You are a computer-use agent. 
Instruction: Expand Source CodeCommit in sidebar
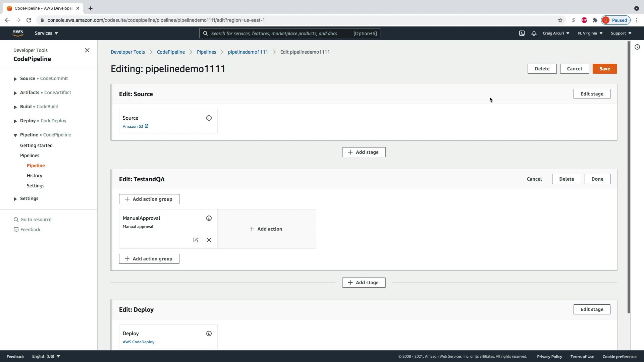click(x=15, y=79)
